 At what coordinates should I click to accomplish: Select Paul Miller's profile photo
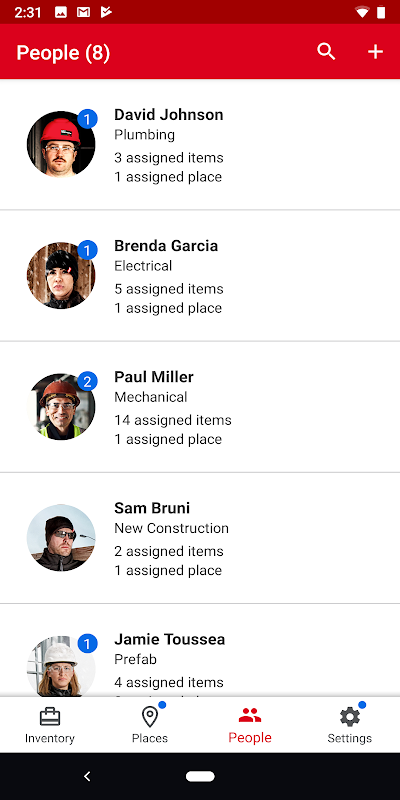[x=61, y=406]
